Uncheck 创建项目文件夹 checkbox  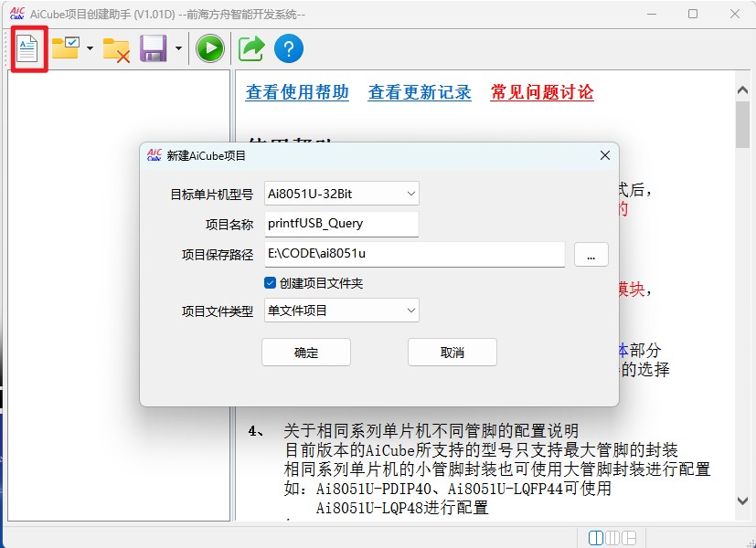(271, 282)
